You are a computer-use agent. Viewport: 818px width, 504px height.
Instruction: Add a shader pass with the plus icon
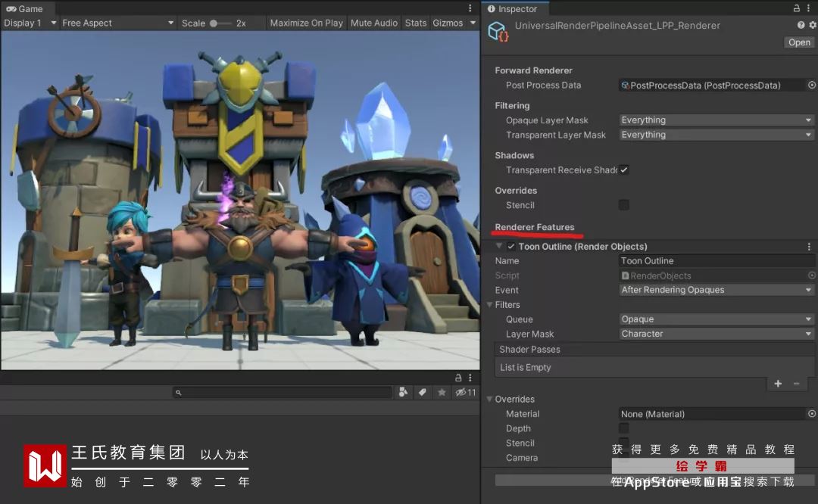click(x=778, y=384)
